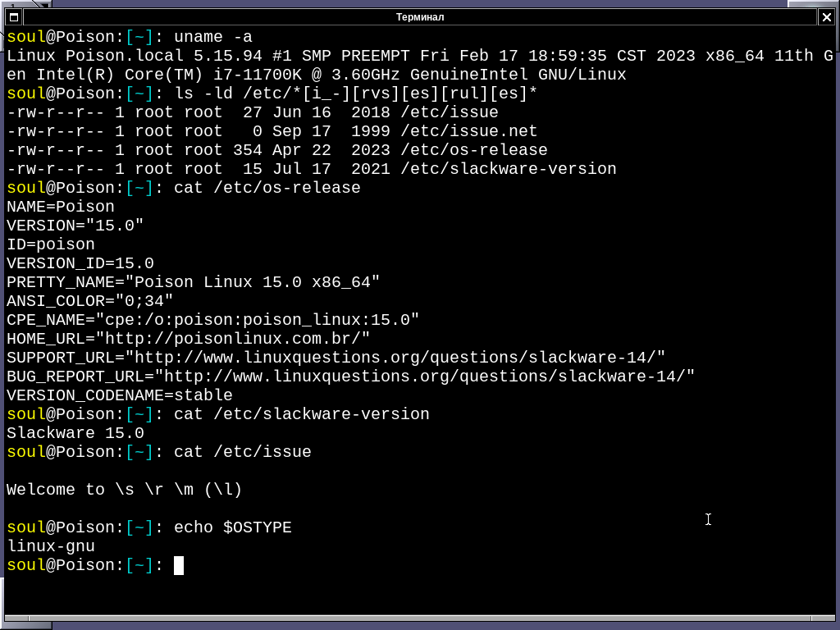Click the 'VERSION_ID=15.0' line
Image resolution: width=840 pixels, height=630 pixels.
(x=80, y=263)
